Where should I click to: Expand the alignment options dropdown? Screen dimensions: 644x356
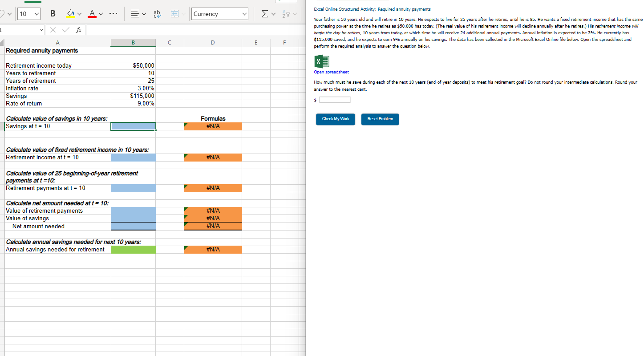[x=143, y=14]
